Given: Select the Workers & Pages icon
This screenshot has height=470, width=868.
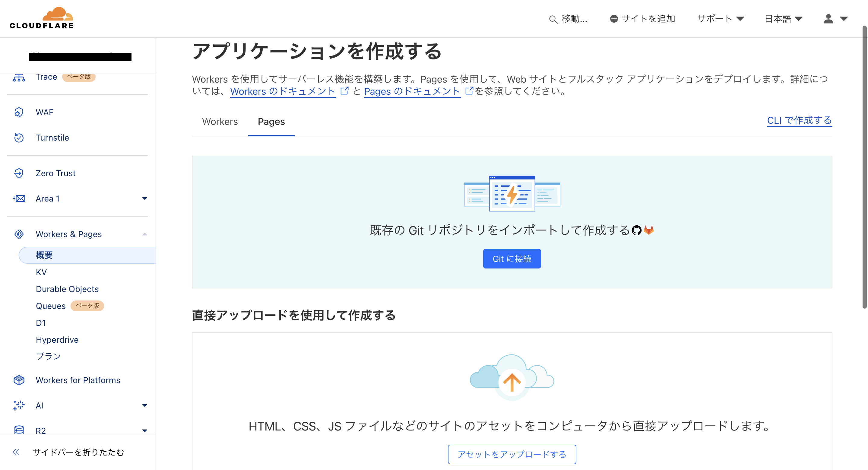Looking at the screenshot, I should coord(18,234).
